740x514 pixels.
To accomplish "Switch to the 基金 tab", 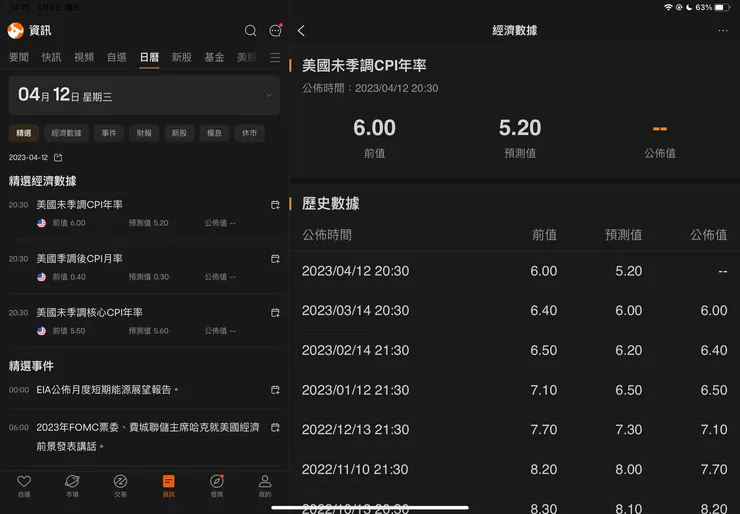I will tap(214, 58).
